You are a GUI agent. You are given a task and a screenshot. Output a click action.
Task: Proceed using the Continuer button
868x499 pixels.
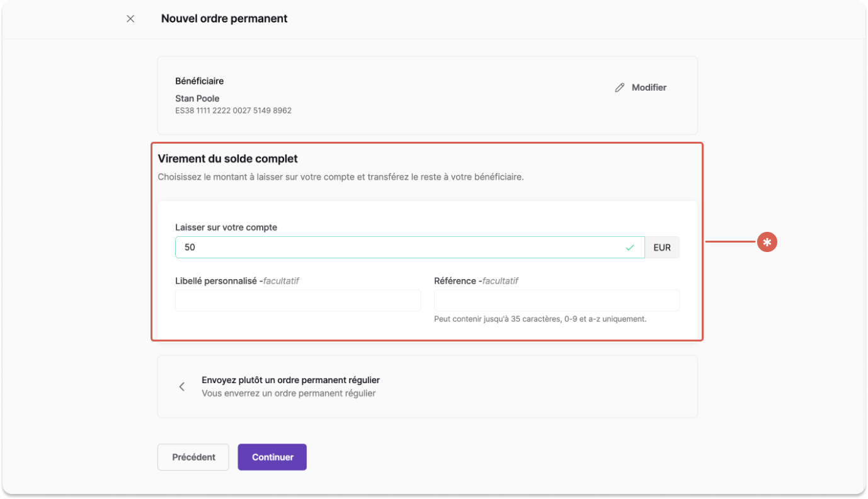[x=272, y=457]
